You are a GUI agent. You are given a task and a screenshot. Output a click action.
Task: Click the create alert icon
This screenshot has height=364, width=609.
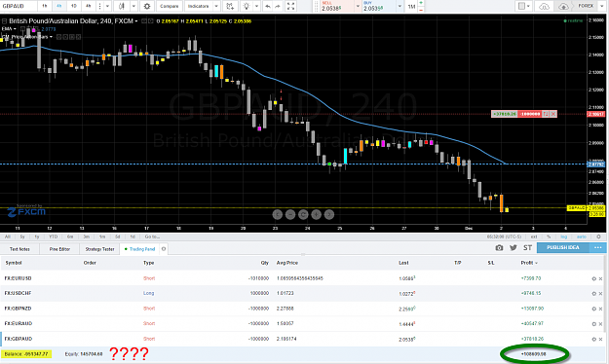(230, 6)
